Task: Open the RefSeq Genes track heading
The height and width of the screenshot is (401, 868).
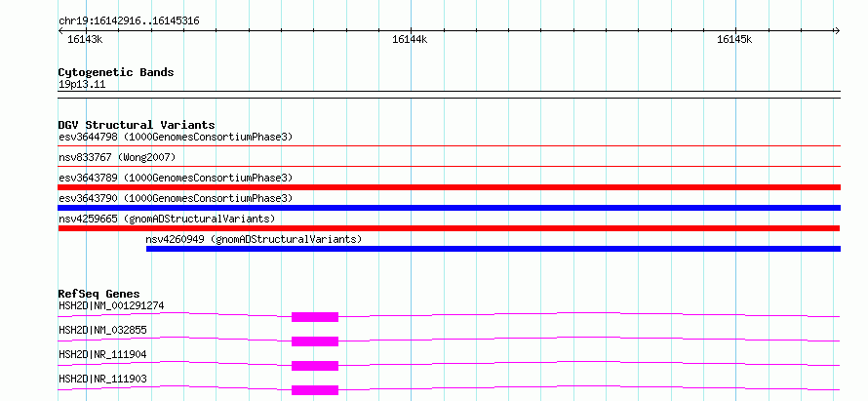Action: (99, 294)
